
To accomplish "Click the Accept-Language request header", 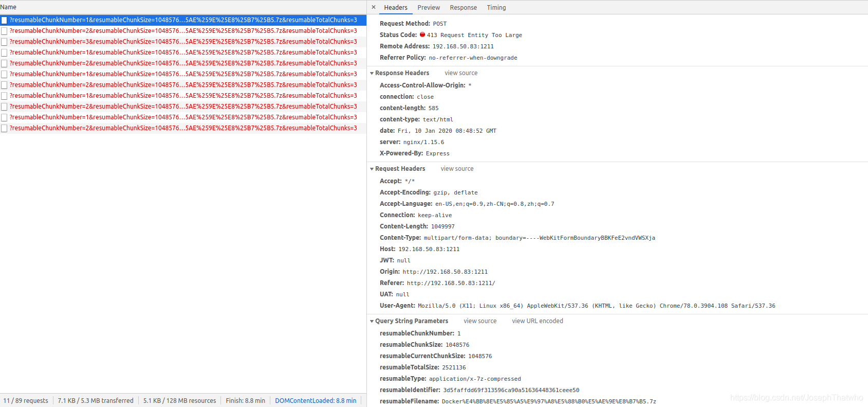I will tap(467, 204).
